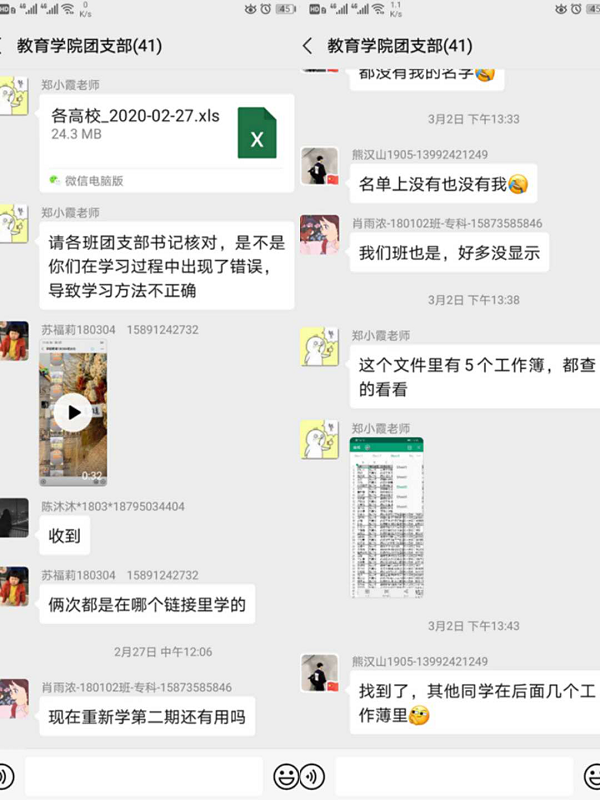Play the 0:32 video message

coord(73,412)
